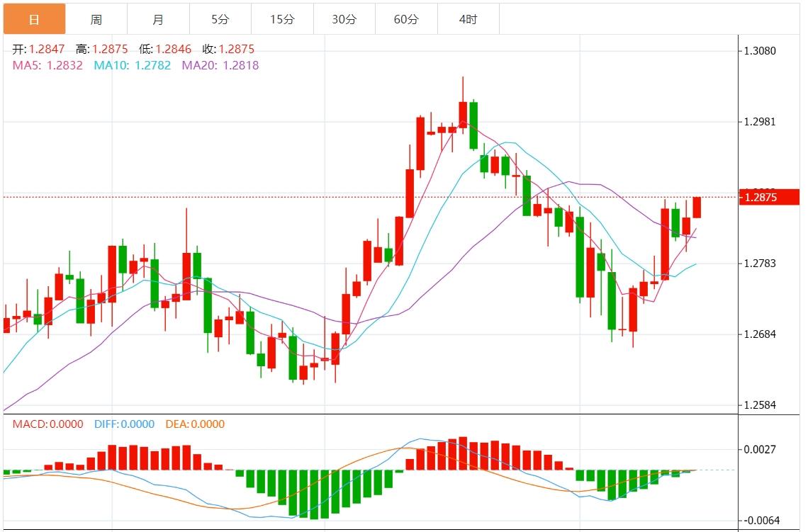Select the 15分 interval tab
This screenshot has width=808, height=532.
point(282,19)
